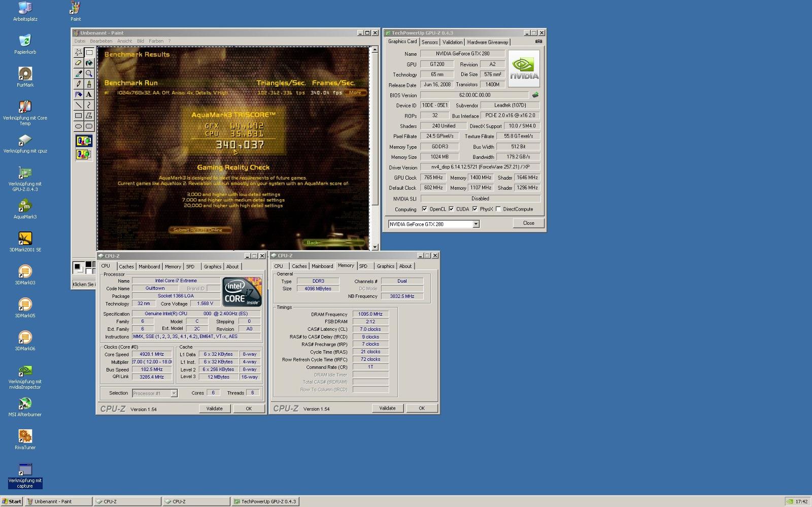Select the Rounded Rectangle tool

tap(89, 126)
